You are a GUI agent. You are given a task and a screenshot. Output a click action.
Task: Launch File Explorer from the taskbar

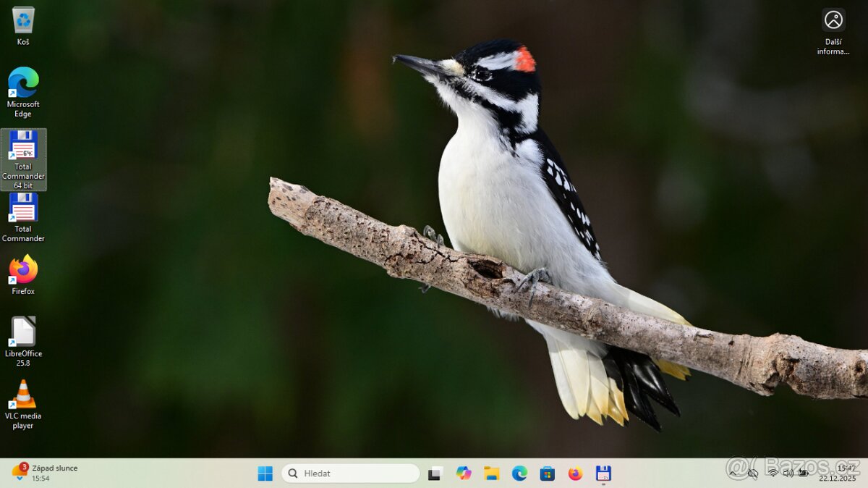click(493, 473)
